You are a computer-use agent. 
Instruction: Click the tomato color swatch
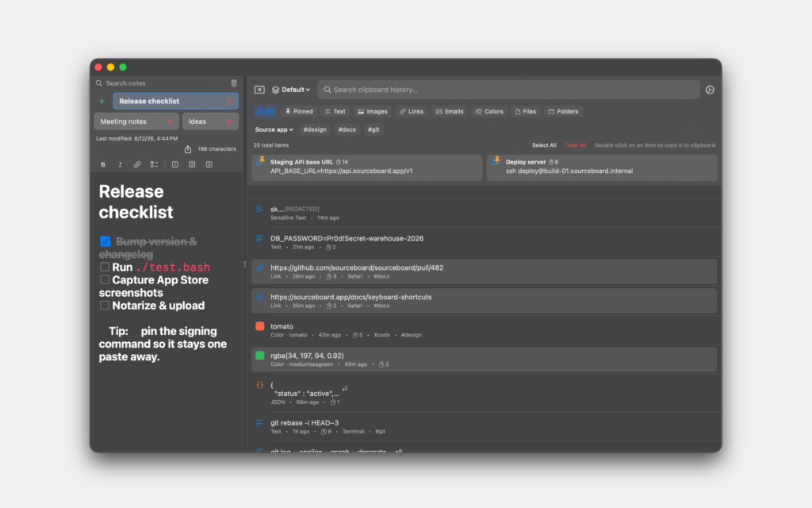(260, 326)
